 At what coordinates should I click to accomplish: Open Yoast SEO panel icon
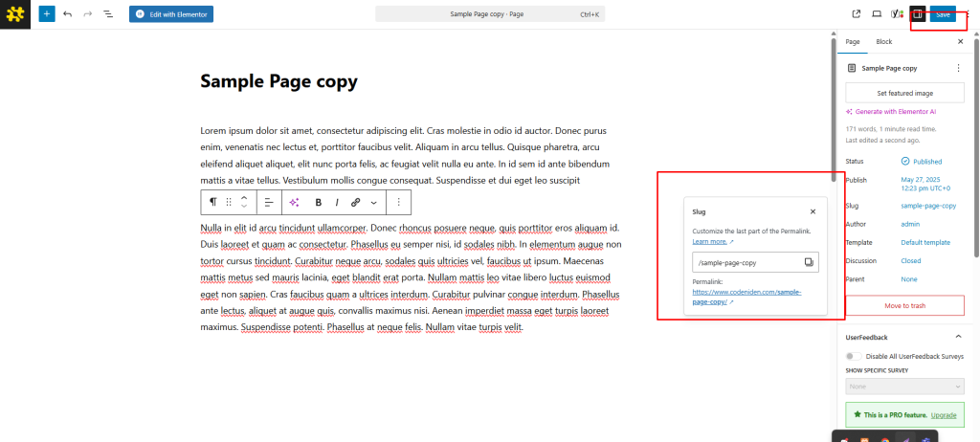click(896, 14)
